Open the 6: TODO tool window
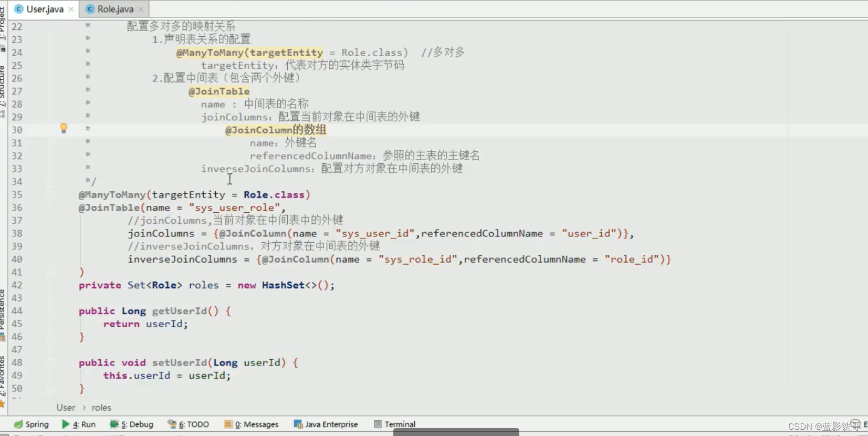The height and width of the screenshot is (436, 868). pos(188,424)
